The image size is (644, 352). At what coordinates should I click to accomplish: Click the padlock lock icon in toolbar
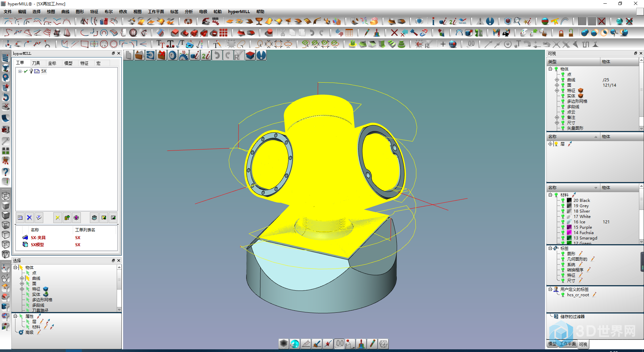[561, 33]
